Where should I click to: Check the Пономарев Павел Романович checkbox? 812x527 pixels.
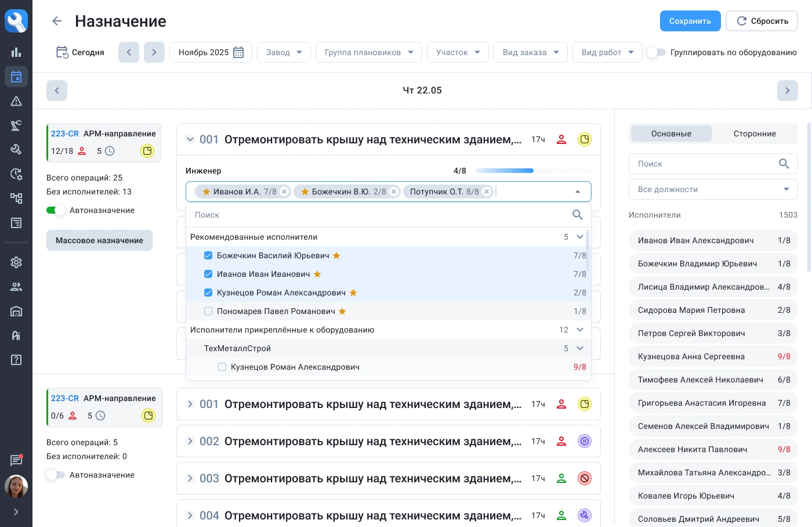pos(208,311)
